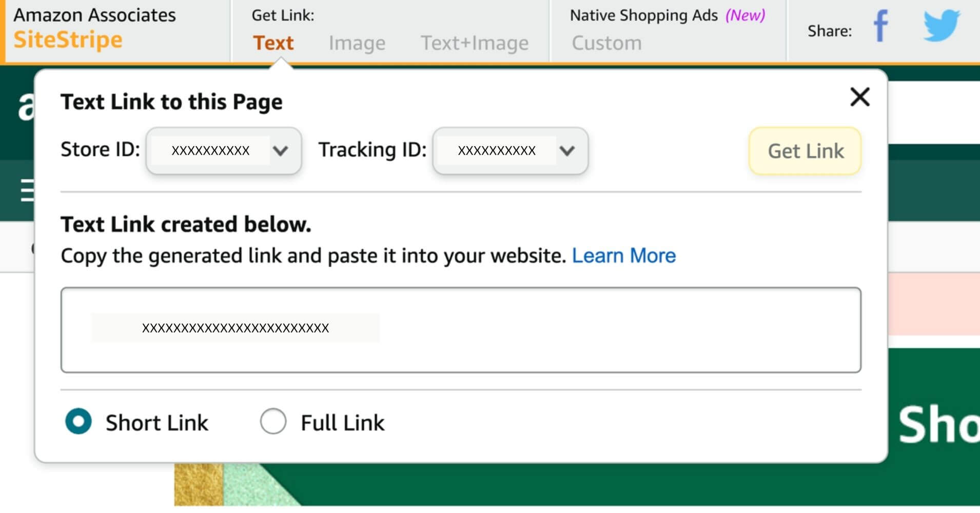Switch to the Text+Image tab

pos(474,43)
